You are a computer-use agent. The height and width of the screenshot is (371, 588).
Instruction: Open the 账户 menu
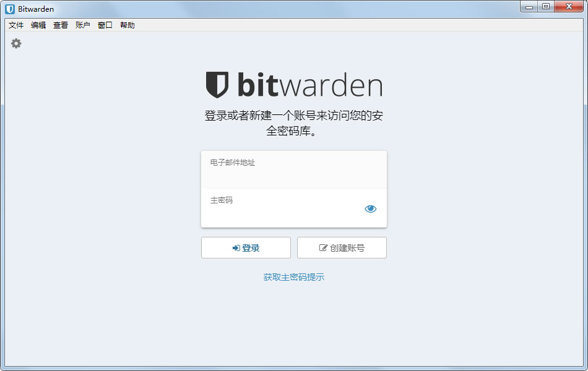coord(82,25)
